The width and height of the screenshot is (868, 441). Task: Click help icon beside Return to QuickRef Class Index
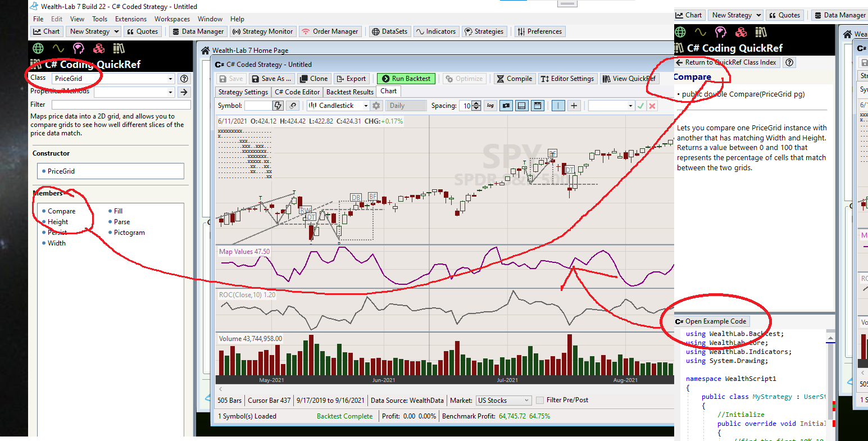pos(789,62)
